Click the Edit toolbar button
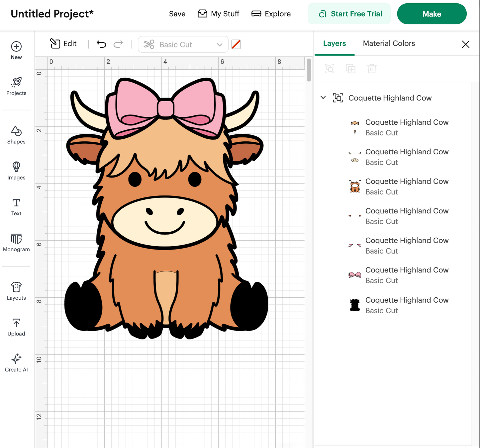Image resolution: width=480 pixels, height=448 pixels. coord(63,44)
